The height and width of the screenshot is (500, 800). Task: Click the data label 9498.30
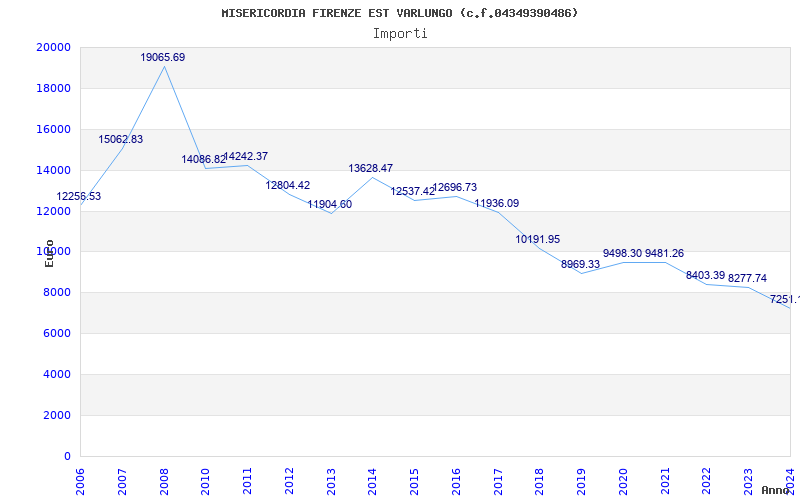pos(622,253)
